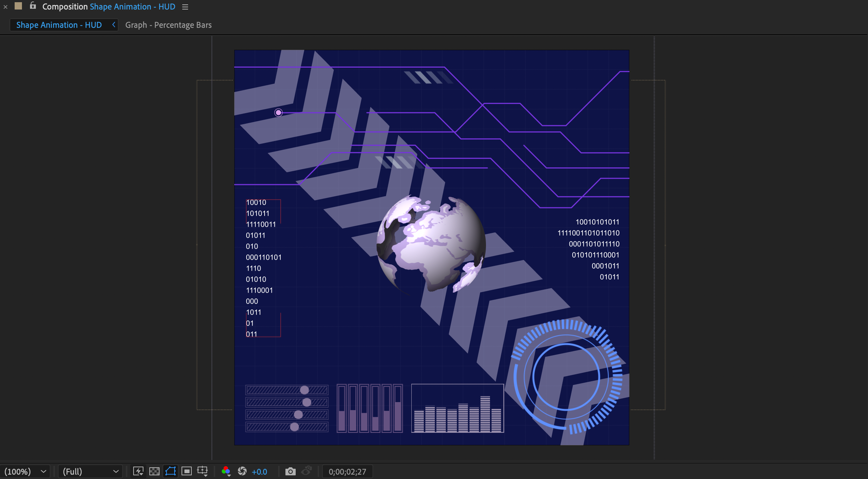This screenshot has width=868, height=479.
Task: Show Channel and Color Management settings
Action: coord(227,471)
